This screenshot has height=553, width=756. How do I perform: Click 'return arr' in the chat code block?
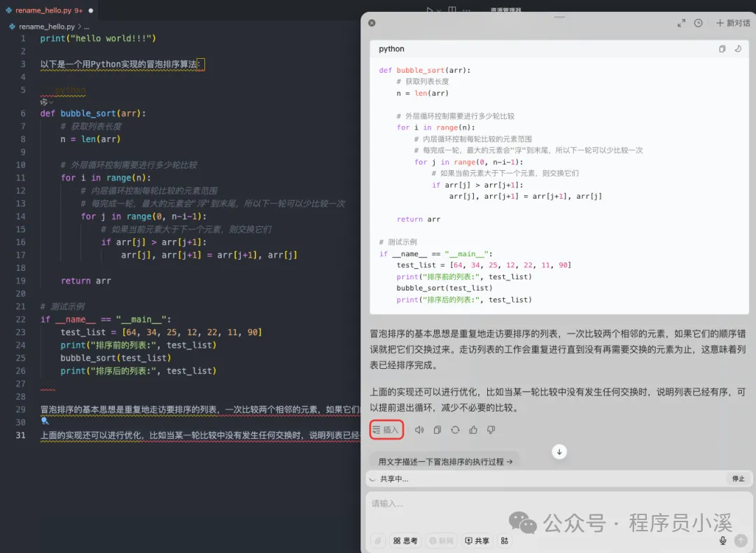pos(419,219)
